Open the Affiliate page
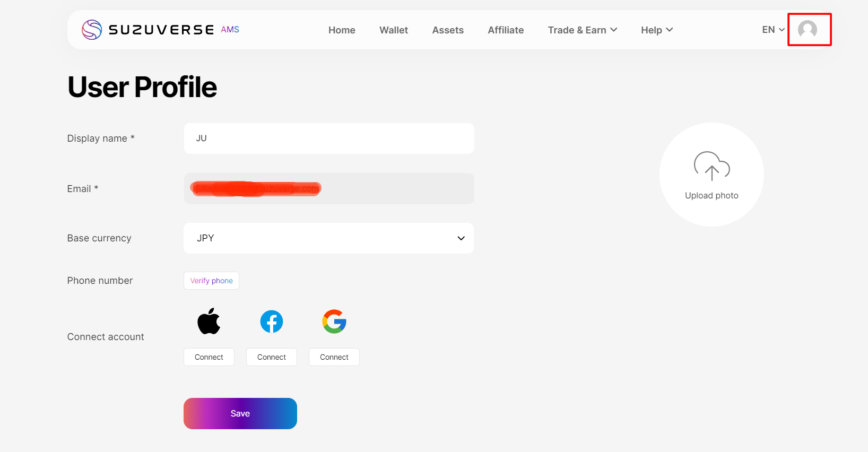Screen dimensions: 868x452 point(506,30)
